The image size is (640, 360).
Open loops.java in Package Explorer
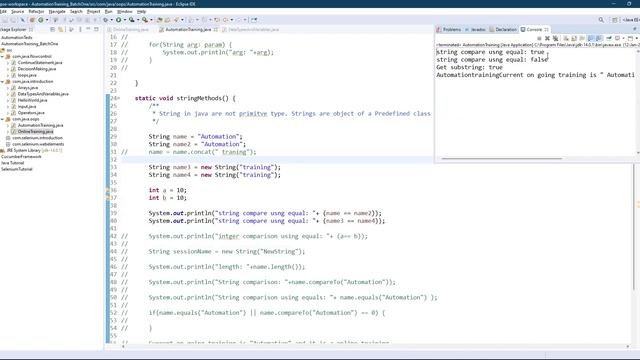27,75
